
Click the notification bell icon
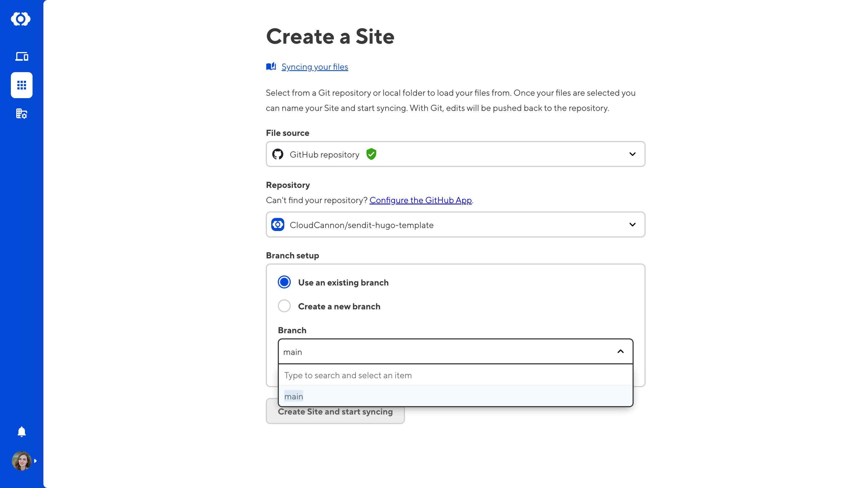21,432
